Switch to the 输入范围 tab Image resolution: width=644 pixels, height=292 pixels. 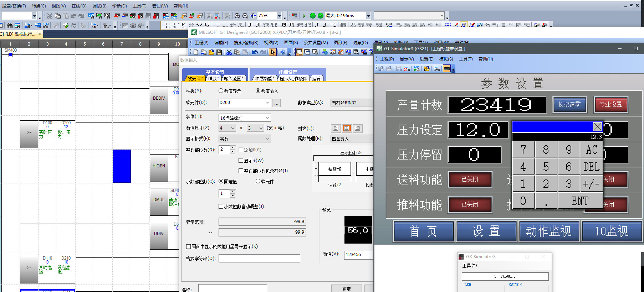[234, 79]
